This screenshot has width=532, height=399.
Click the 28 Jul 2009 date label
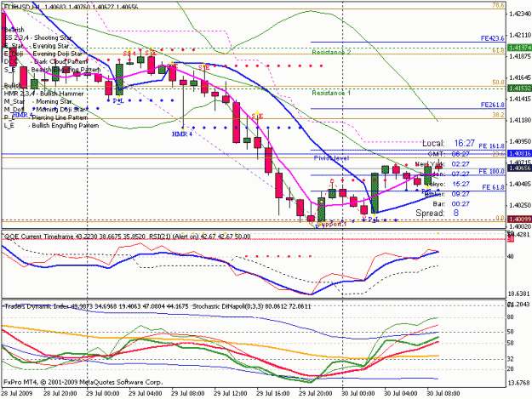17,393
